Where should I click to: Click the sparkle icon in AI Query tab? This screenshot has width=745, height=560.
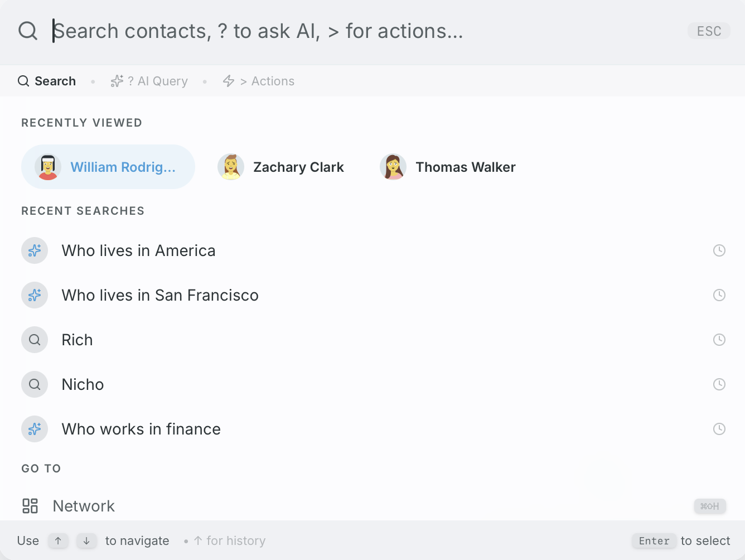117,81
